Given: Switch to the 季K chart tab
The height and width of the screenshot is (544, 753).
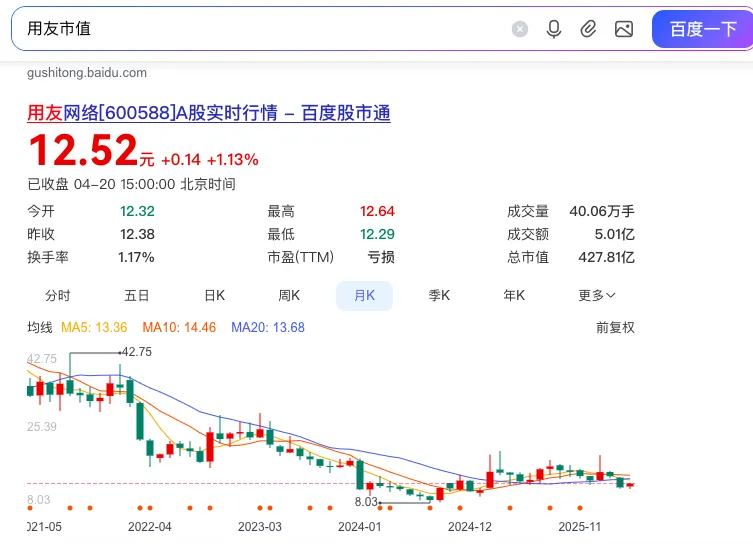Looking at the screenshot, I should click(x=439, y=295).
